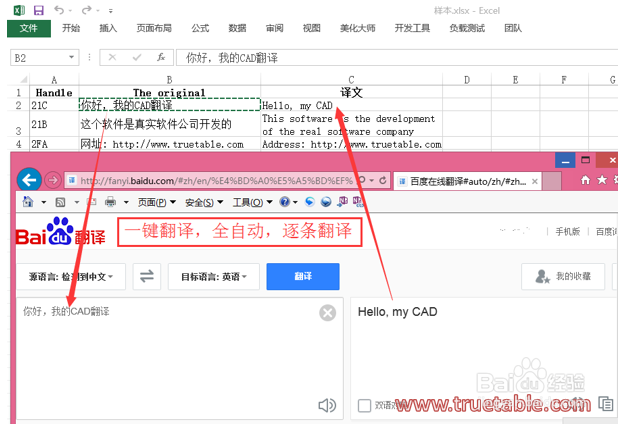Select column A header
This screenshot has height=424, width=621.
54,80
